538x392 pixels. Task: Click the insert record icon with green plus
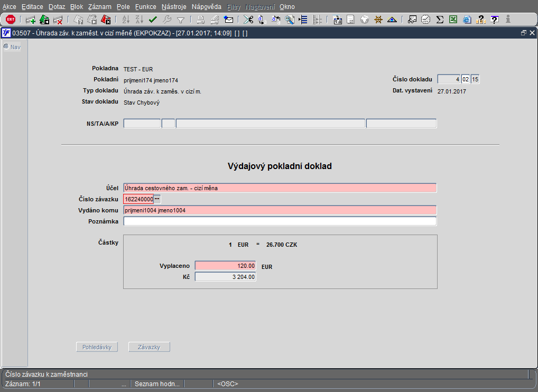pos(31,20)
